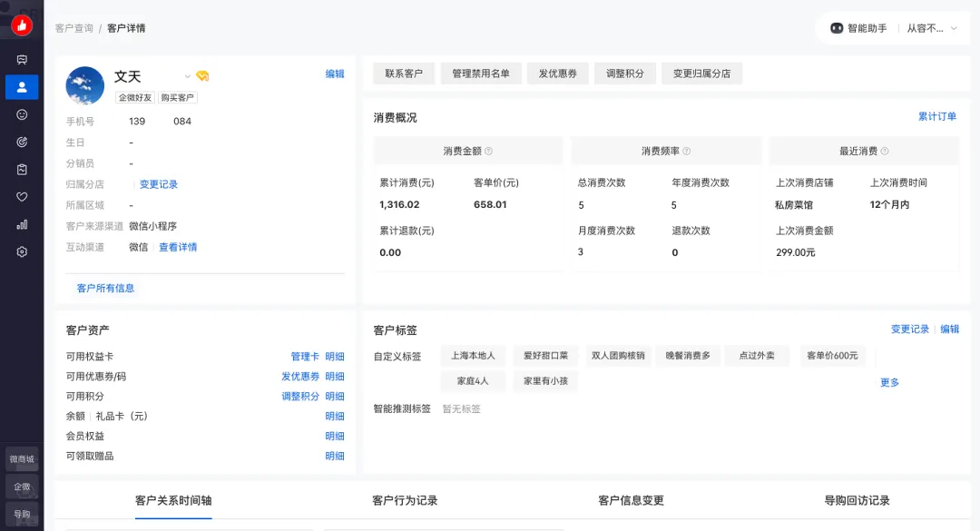
Task: Expand the chevron next to customer name 文天
Action: 188,76
